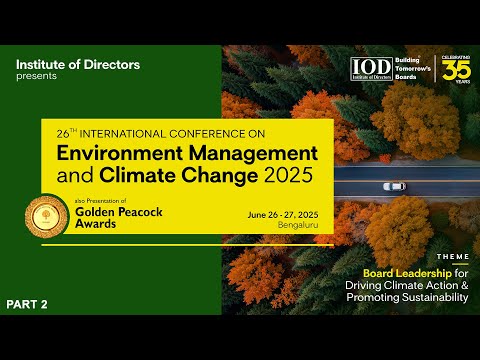Click 'Driving Climate Action &' text
Screen dimensions: 480x360
tap(407, 285)
